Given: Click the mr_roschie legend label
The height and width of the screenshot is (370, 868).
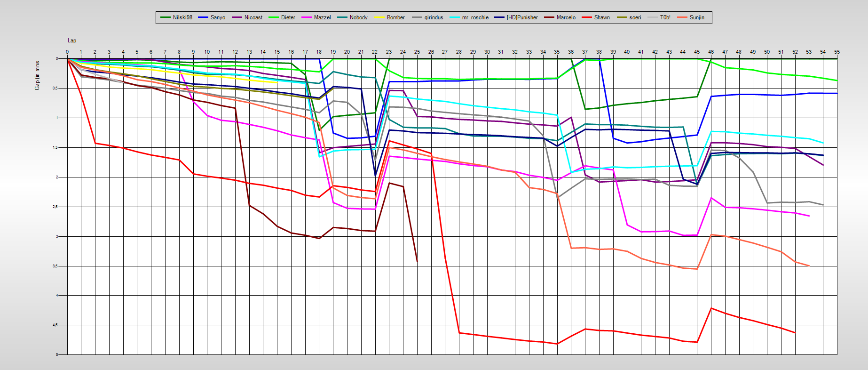Looking at the screenshot, I should [475, 17].
